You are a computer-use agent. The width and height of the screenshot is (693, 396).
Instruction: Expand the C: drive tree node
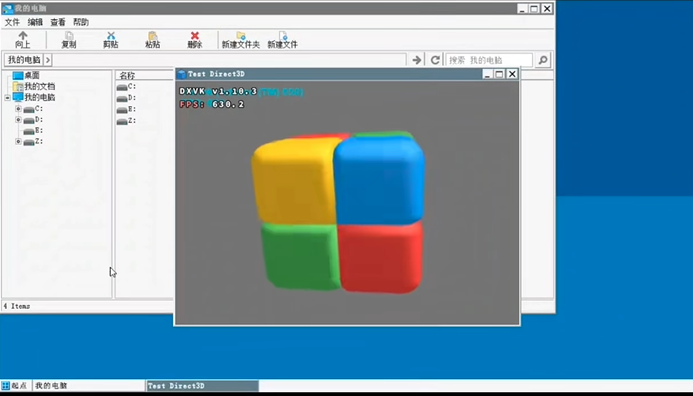pos(18,108)
